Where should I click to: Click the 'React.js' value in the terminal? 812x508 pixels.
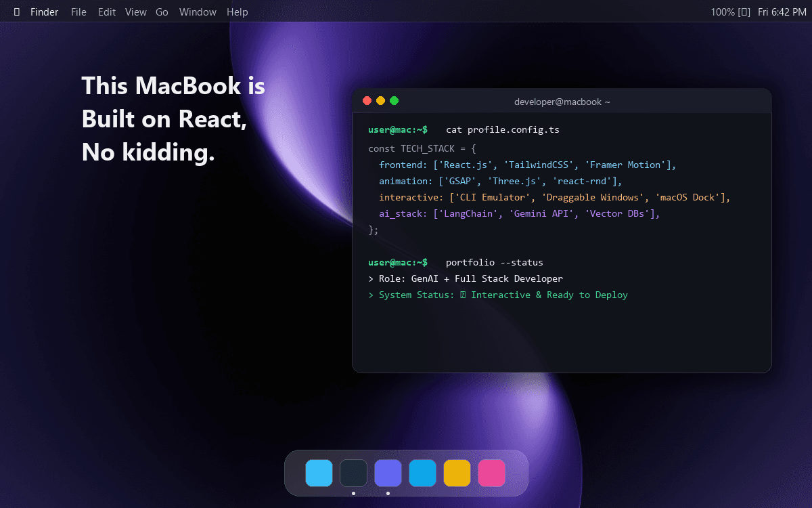(x=466, y=165)
